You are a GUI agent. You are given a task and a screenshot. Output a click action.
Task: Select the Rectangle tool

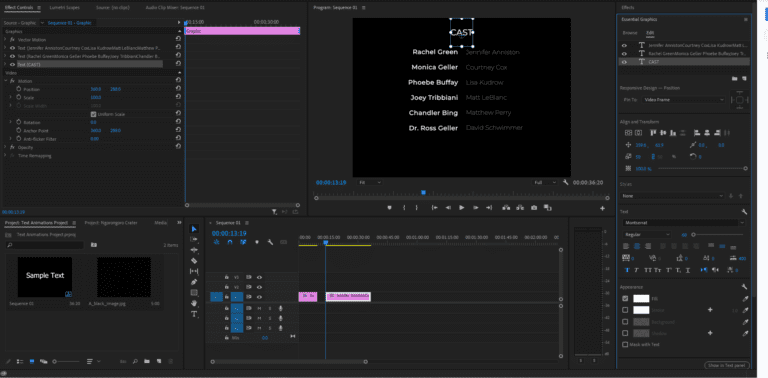[194, 293]
